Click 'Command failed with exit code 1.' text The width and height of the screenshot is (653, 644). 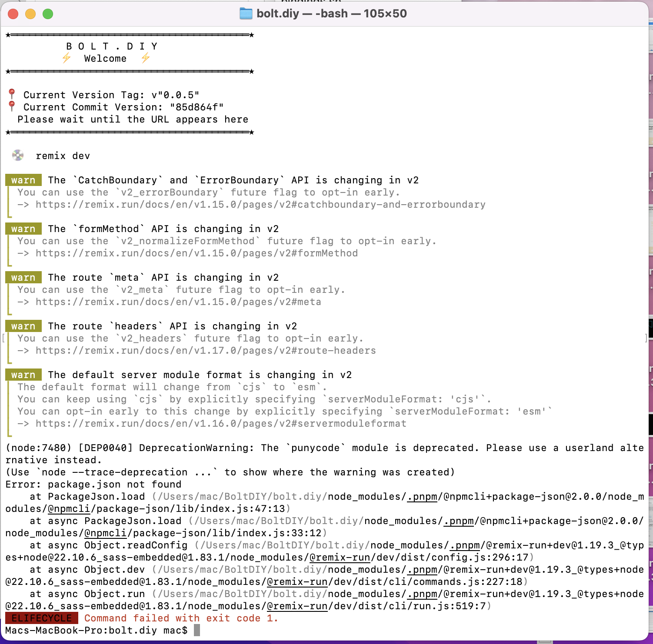click(x=181, y=618)
